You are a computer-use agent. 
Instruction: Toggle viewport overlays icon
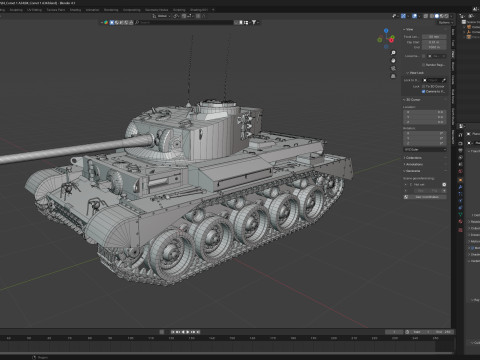point(414,16)
